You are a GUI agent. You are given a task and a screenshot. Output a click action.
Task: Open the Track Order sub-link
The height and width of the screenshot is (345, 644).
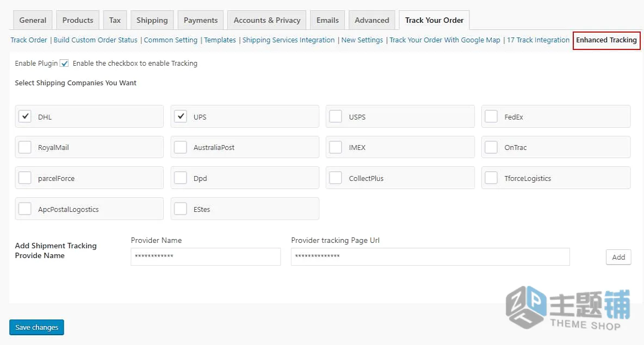click(29, 40)
